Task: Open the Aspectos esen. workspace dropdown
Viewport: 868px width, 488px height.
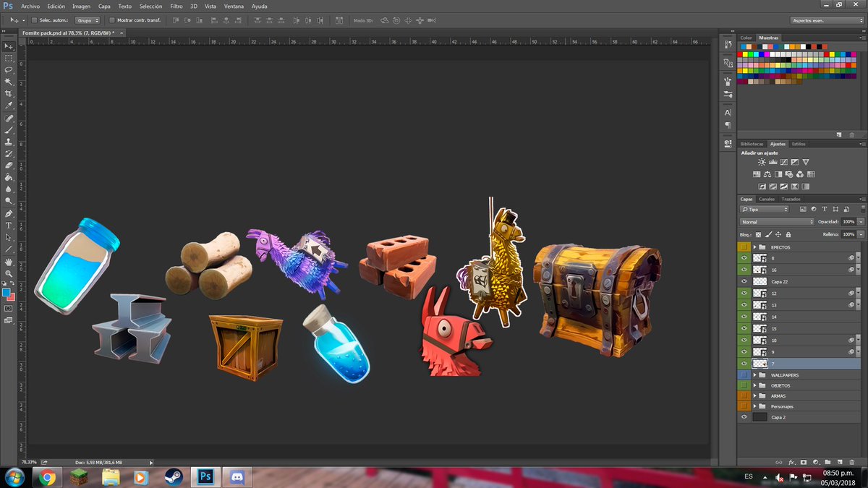Action: (827, 20)
